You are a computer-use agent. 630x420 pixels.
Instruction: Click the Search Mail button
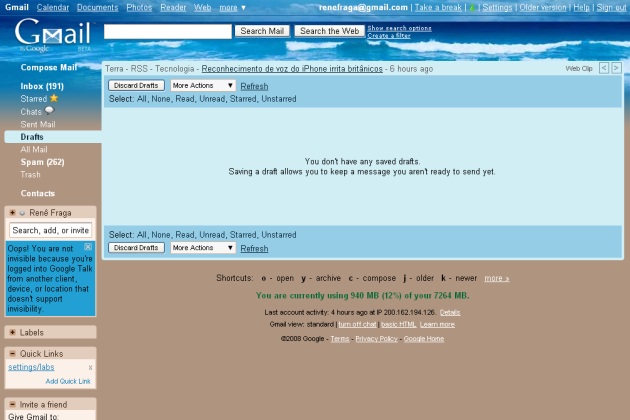click(262, 31)
